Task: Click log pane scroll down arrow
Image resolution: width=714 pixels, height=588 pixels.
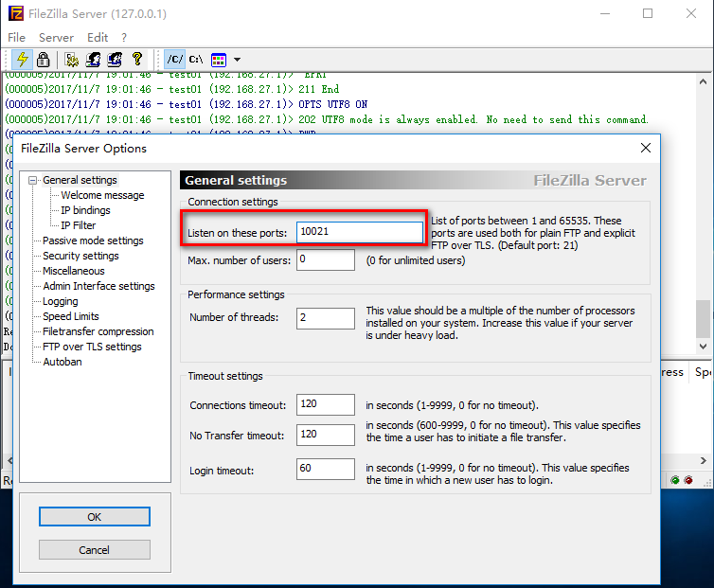Action: click(x=703, y=347)
